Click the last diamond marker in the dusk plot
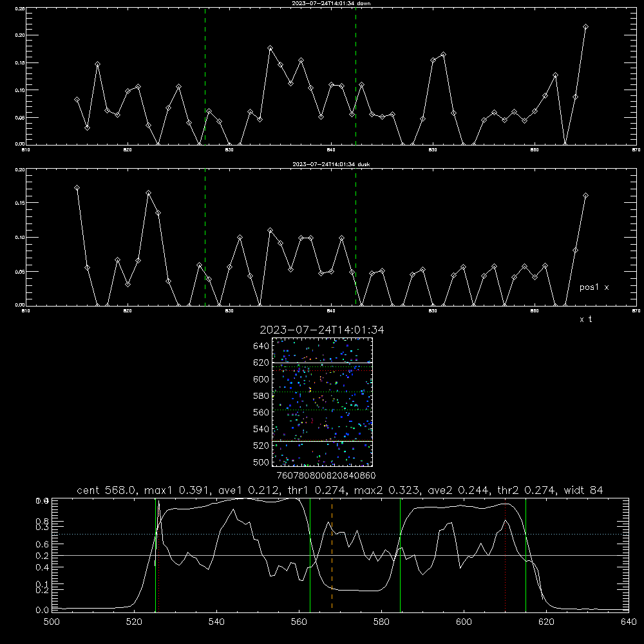 coord(585,196)
